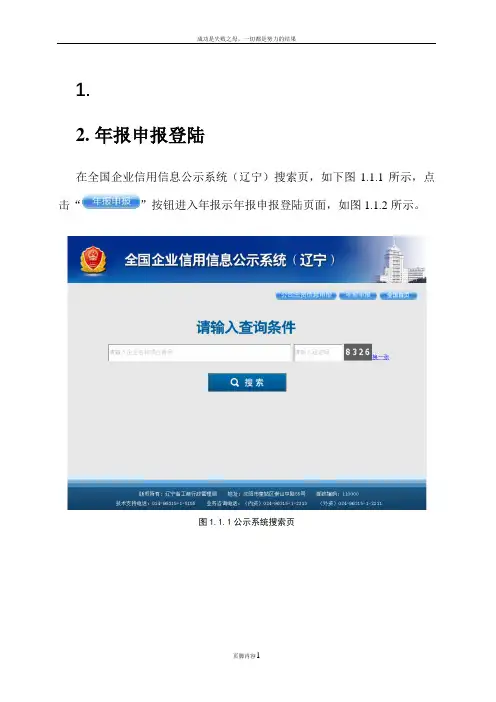Click the 请输入查询条件 heading text
The image size is (496, 702).
[246, 327]
